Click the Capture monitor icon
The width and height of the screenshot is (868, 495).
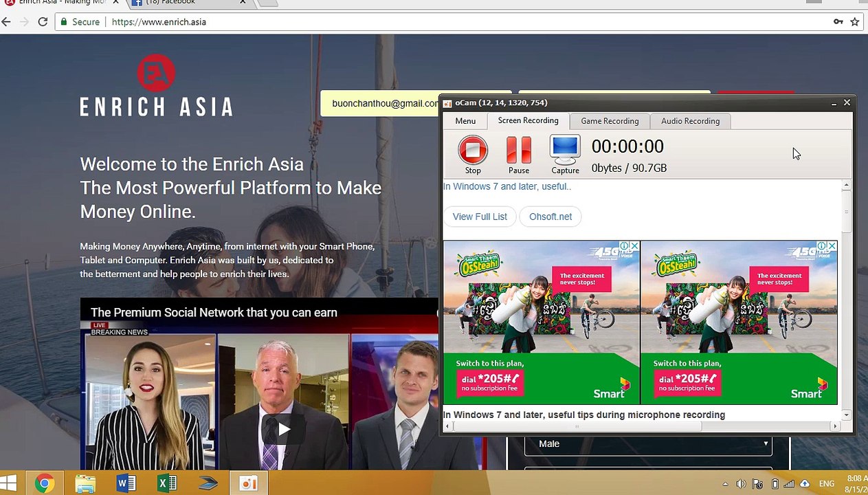(565, 150)
